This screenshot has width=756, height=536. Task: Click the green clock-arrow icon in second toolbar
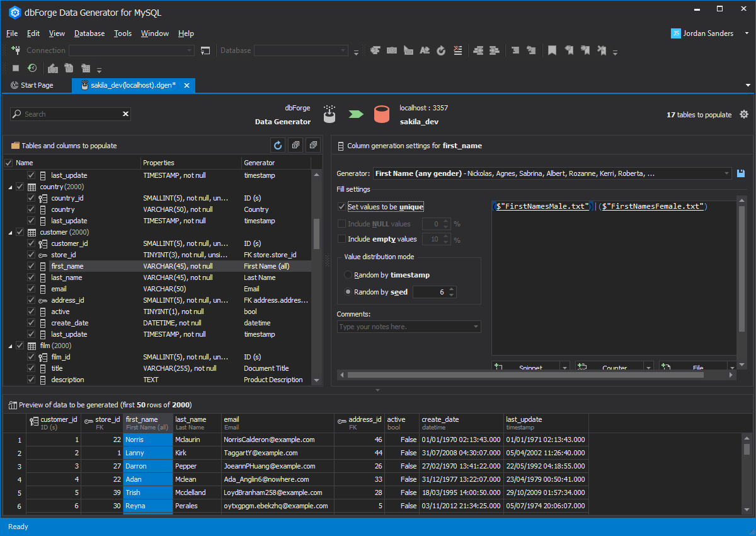[x=32, y=68]
